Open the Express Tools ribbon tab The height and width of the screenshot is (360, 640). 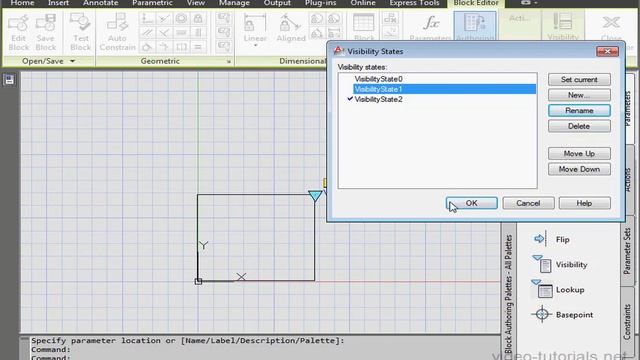point(414,3)
